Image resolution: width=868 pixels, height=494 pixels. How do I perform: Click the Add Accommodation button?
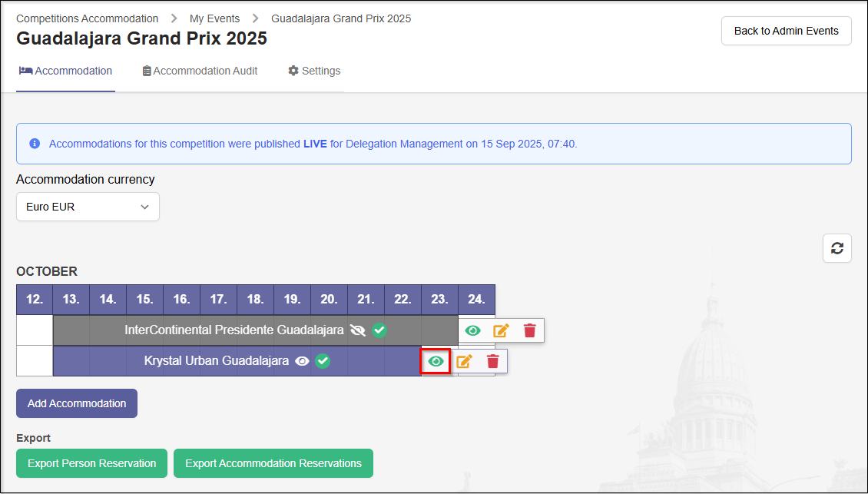point(77,403)
